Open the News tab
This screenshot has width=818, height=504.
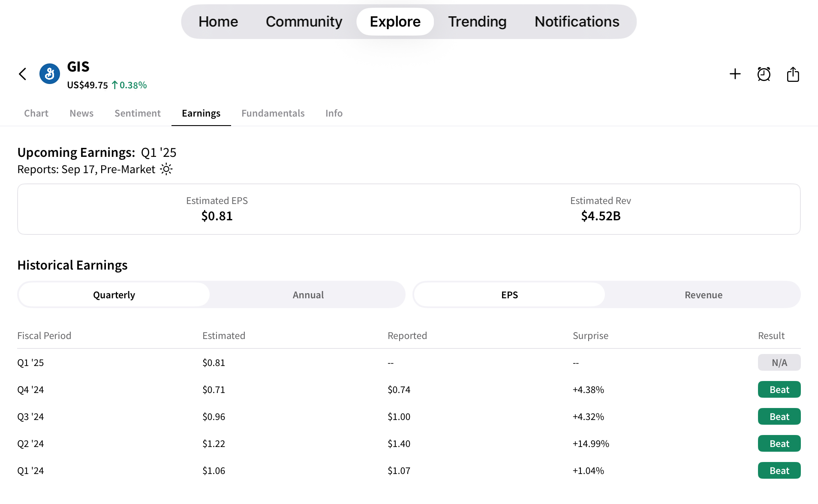pos(81,113)
